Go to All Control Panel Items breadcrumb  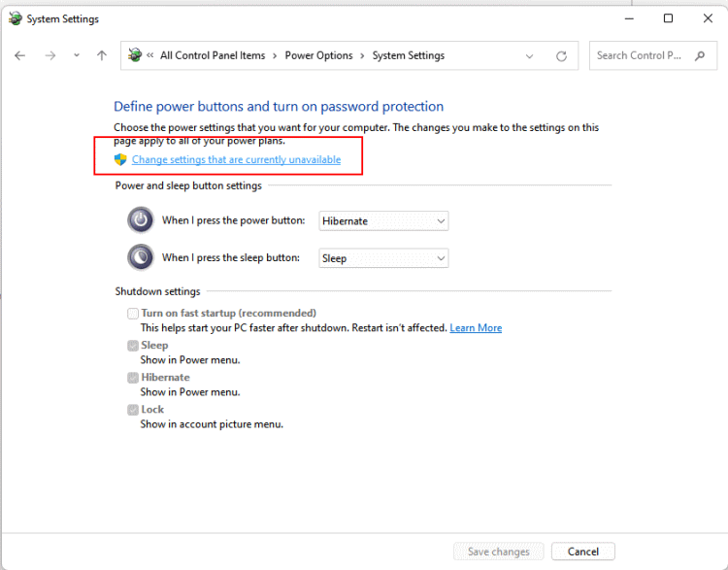pyautogui.click(x=213, y=55)
